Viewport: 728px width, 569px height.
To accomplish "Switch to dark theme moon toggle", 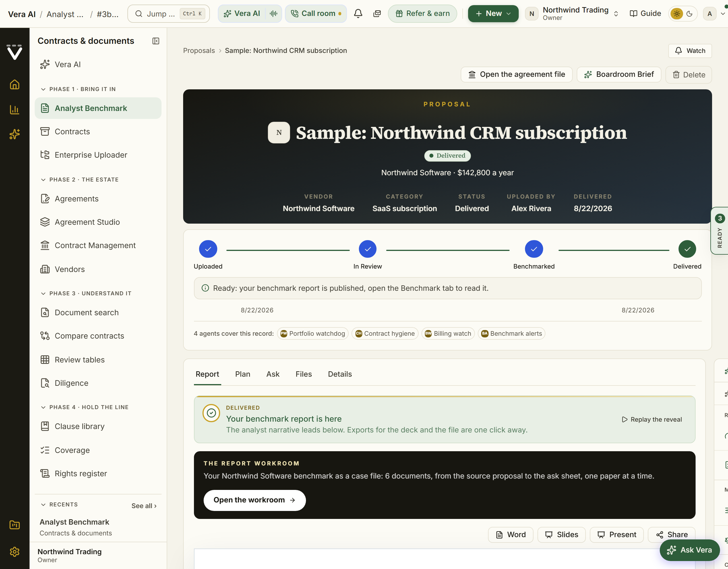I will click(689, 14).
